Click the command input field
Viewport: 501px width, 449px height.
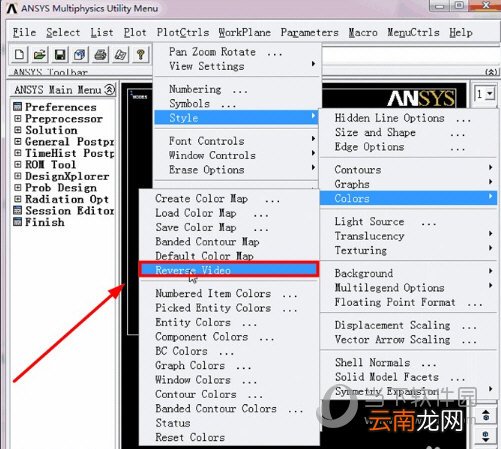tap(411, 55)
